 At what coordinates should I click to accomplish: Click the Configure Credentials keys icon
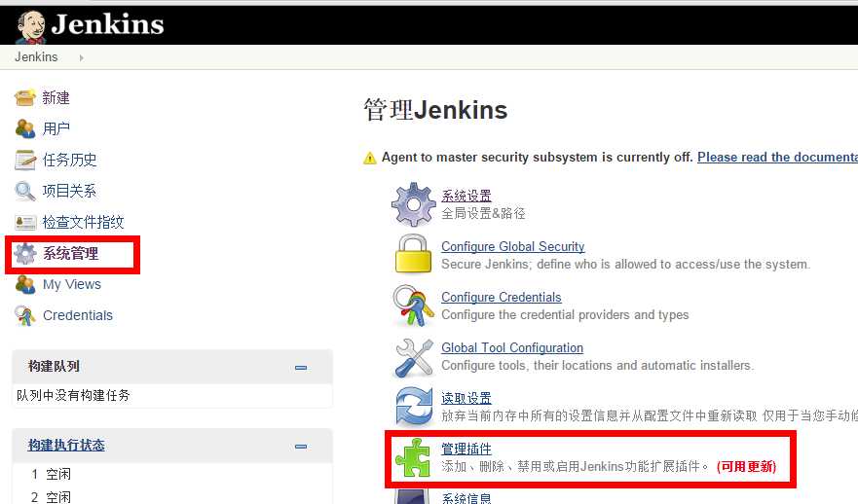(413, 306)
